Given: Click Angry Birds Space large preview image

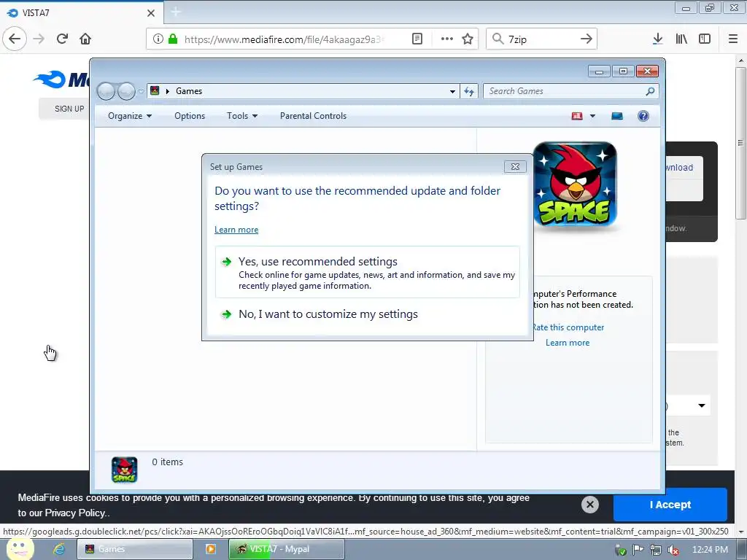Looking at the screenshot, I should (575, 184).
